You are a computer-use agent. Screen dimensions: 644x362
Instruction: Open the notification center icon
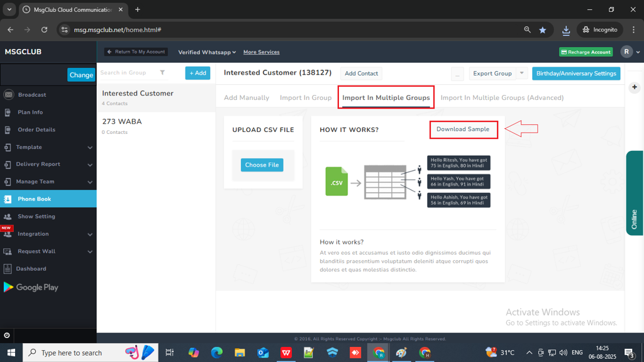coord(629,353)
